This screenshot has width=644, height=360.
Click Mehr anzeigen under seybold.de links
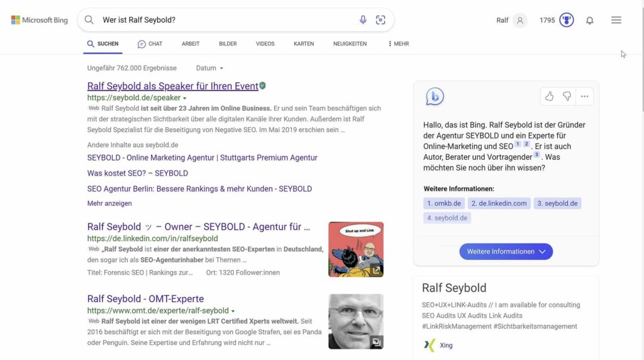[x=109, y=203]
